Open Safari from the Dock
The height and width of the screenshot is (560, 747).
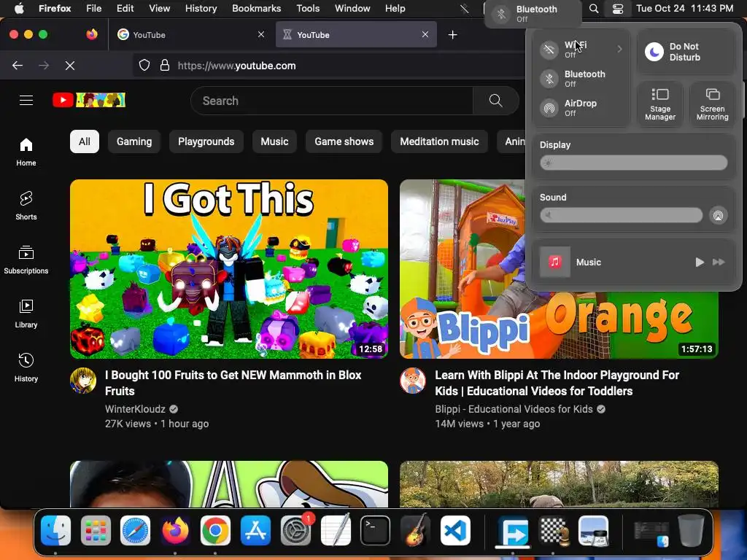click(x=135, y=530)
